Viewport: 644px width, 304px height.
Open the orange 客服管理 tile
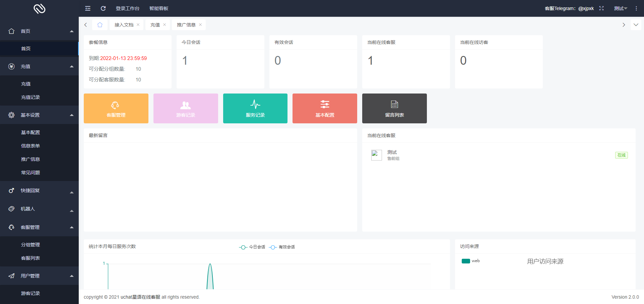(x=116, y=108)
